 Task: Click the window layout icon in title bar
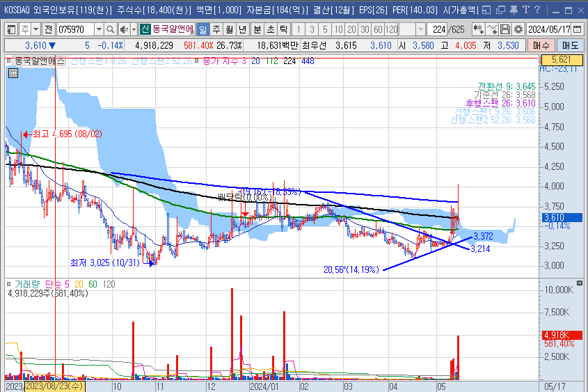[486, 10]
